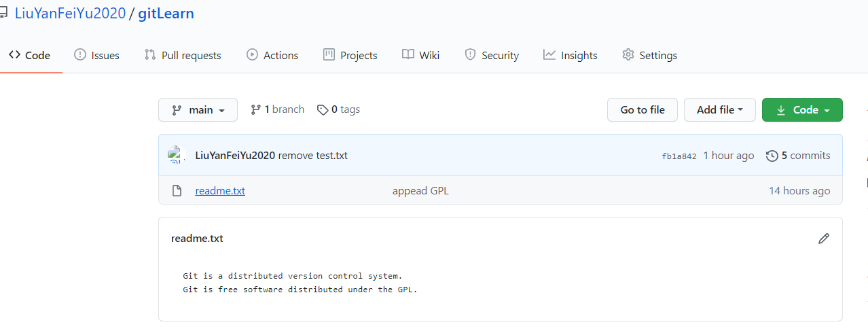The image size is (868, 331).
Task: Go to the Actions tab
Action: [x=272, y=56]
